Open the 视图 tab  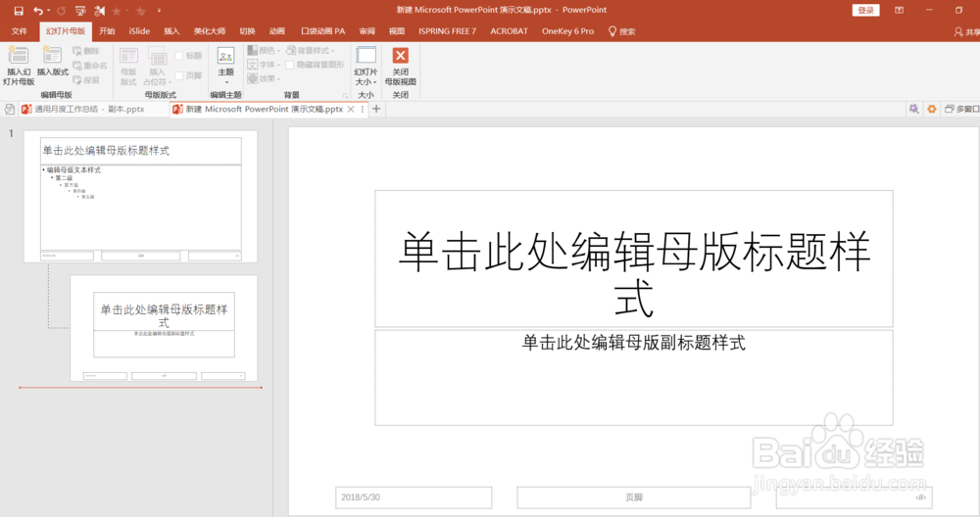[396, 31]
